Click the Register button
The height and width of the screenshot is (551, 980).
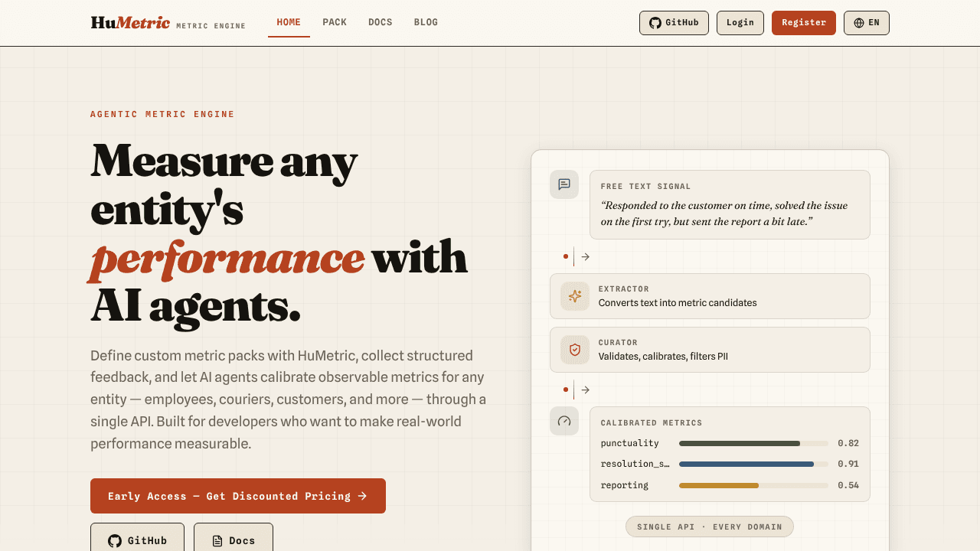pyautogui.click(x=804, y=23)
